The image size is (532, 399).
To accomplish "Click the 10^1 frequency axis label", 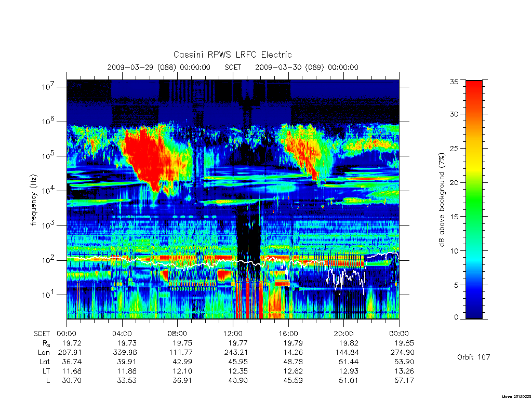I will 48,294.
